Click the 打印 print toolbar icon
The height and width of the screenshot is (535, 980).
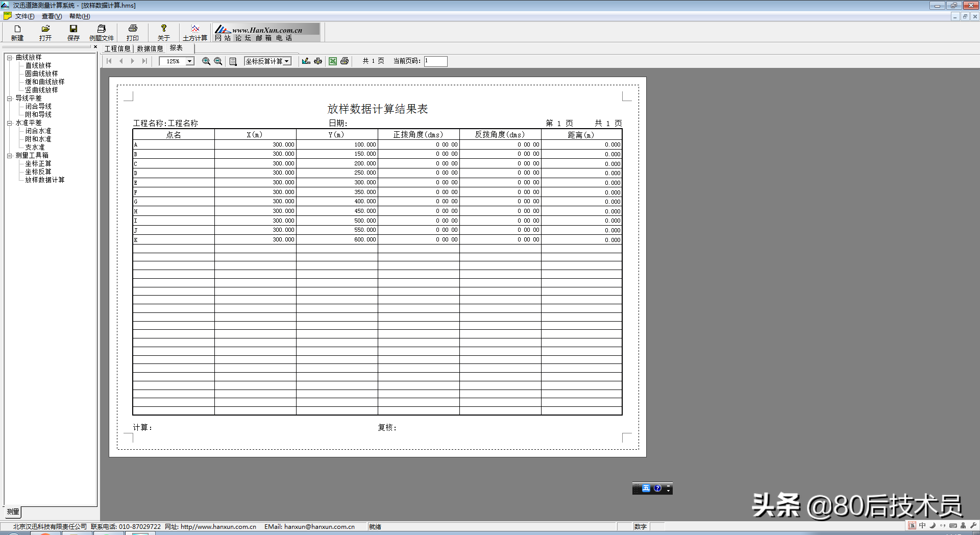pos(133,33)
